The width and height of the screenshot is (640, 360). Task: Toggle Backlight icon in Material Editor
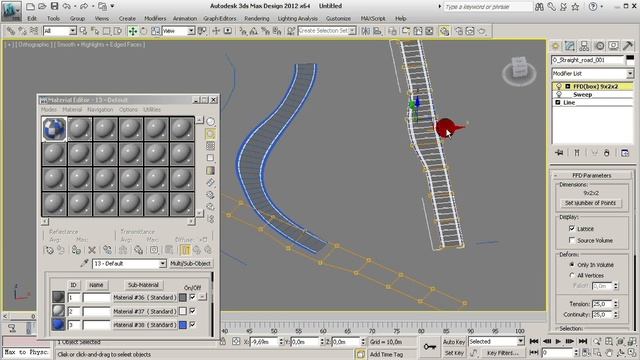pyautogui.click(x=210, y=134)
